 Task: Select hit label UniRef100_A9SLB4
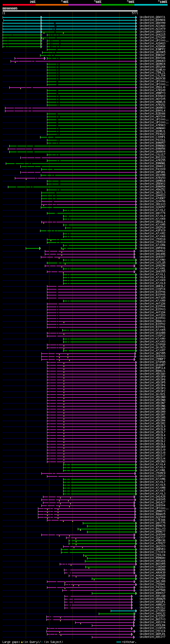pos(152,625)
